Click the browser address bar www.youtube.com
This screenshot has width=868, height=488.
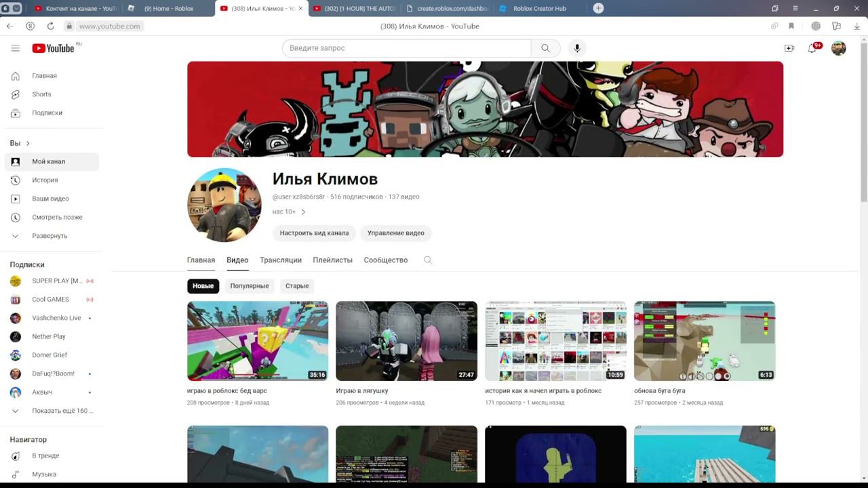[x=109, y=26]
